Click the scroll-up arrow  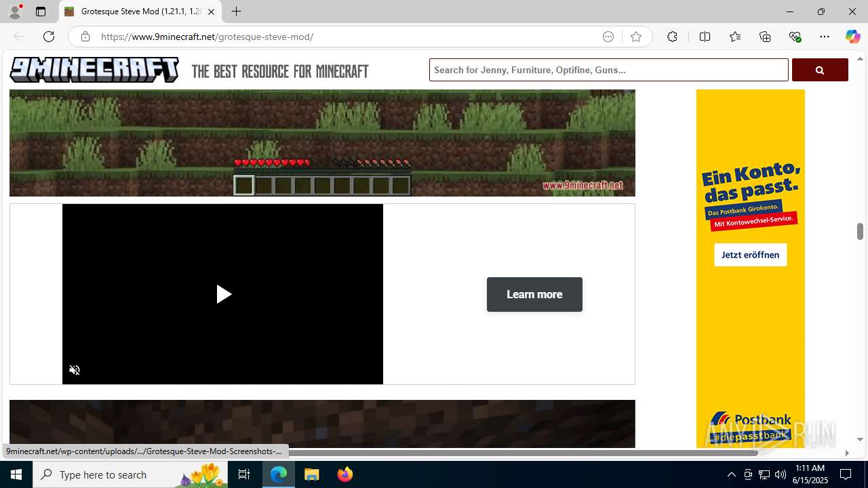point(860,58)
